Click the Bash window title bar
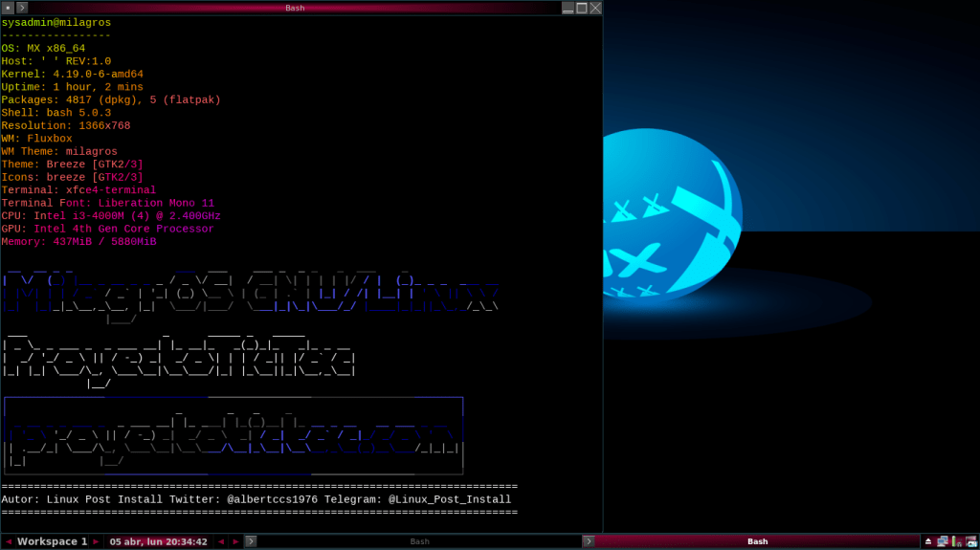Screen dimensions: 980x550 pos(295,8)
